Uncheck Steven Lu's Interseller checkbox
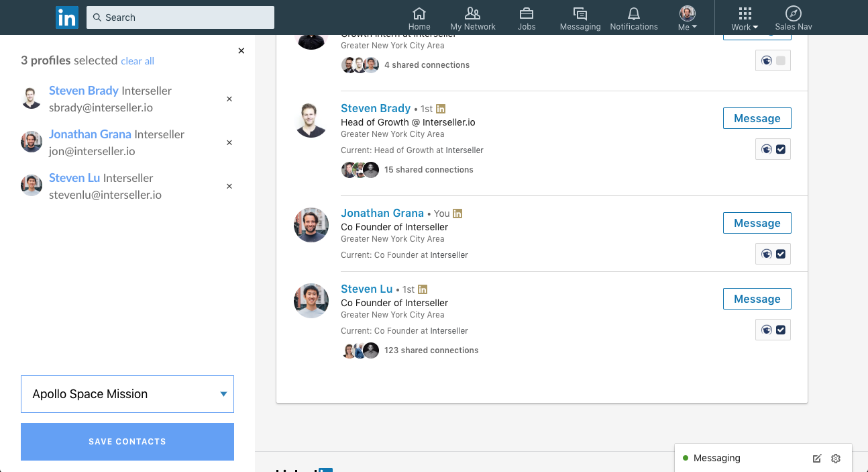This screenshot has width=868, height=472. (x=781, y=330)
